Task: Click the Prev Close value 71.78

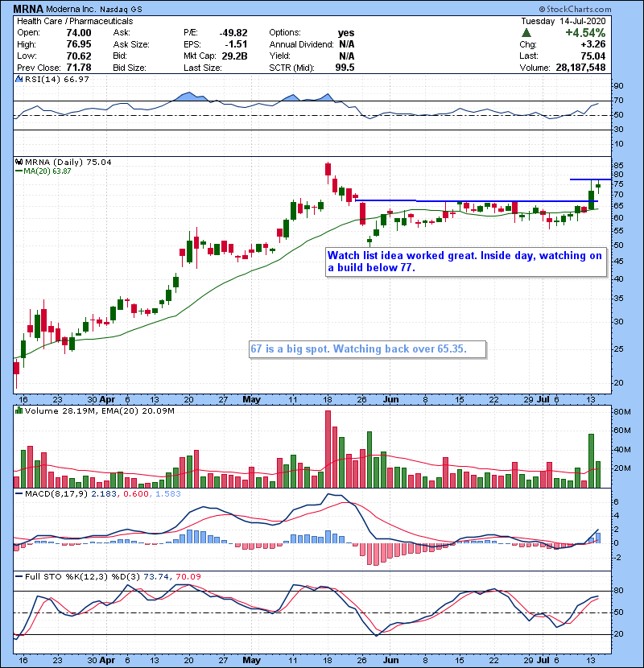Action: (x=79, y=68)
